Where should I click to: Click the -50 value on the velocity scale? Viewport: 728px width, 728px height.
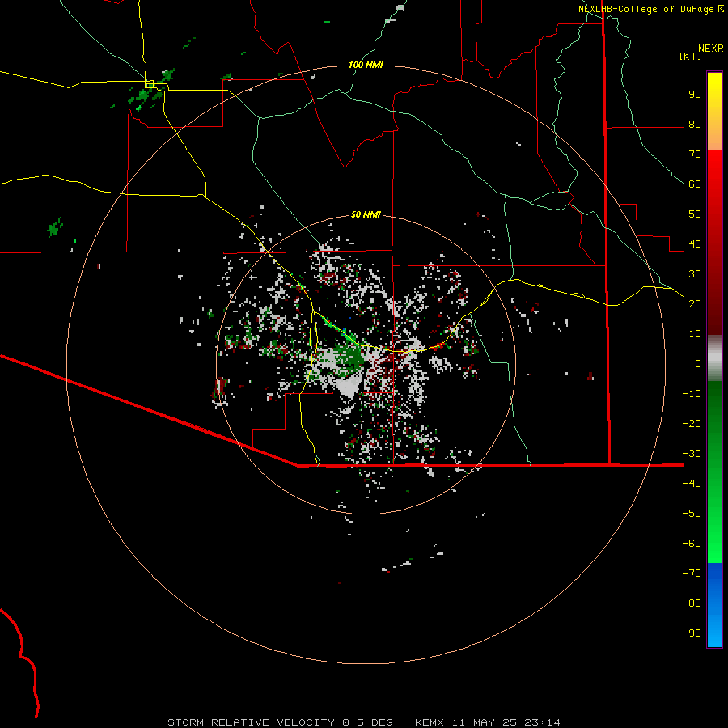[x=692, y=514]
